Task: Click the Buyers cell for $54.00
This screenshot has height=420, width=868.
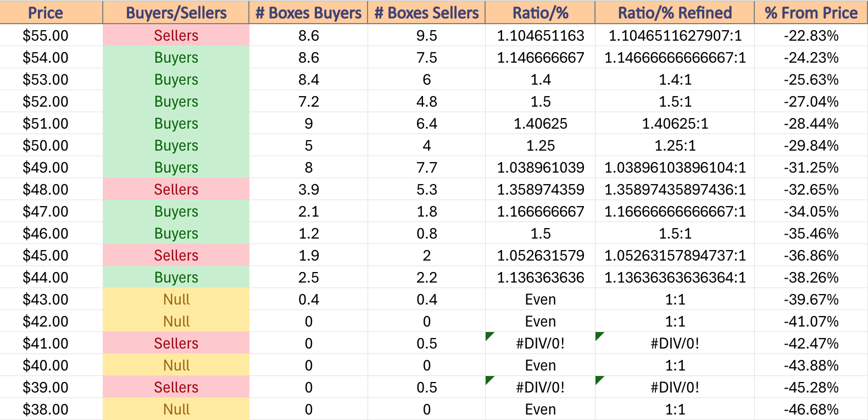Action: [x=176, y=57]
